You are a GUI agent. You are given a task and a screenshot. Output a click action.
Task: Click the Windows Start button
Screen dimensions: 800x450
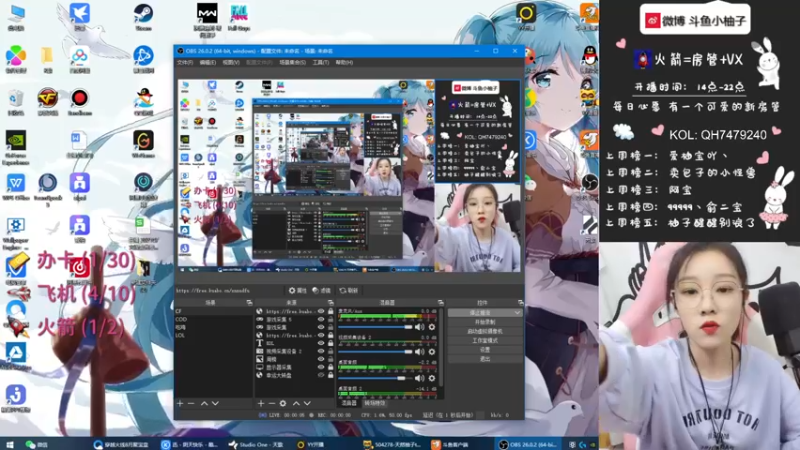[x=9, y=444]
